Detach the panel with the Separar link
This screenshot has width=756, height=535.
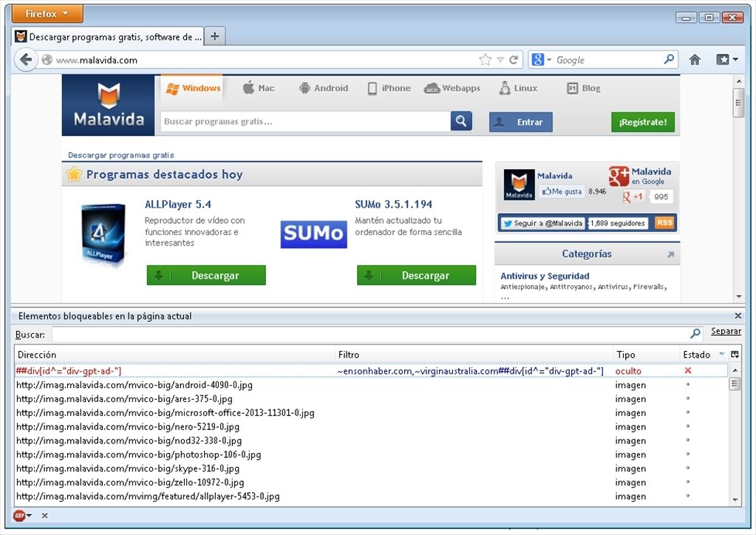coord(726,331)
